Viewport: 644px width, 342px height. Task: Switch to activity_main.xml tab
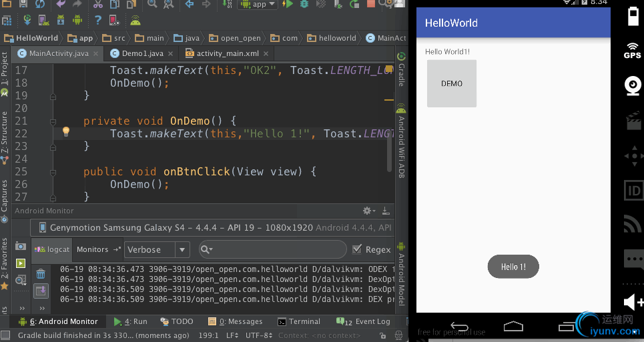227,53
